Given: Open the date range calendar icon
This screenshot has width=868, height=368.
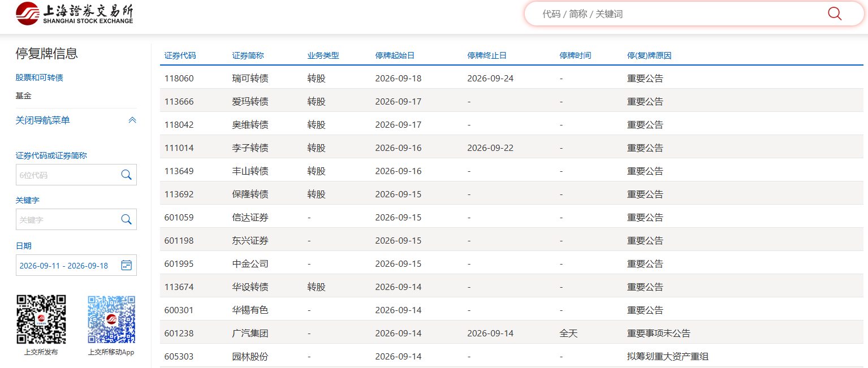Looking at the screenshot, I should click(126, 265).
